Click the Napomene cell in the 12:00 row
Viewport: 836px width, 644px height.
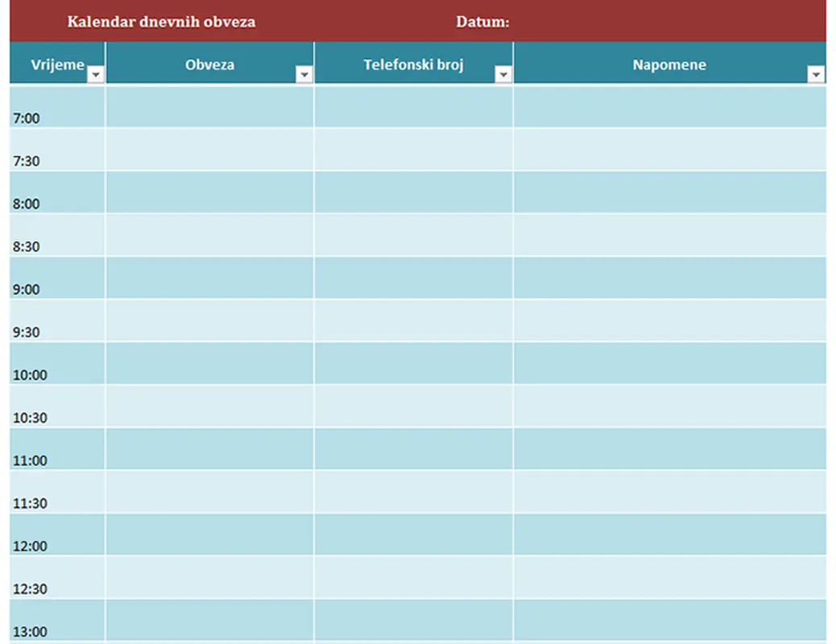click(x=668, y=535)
